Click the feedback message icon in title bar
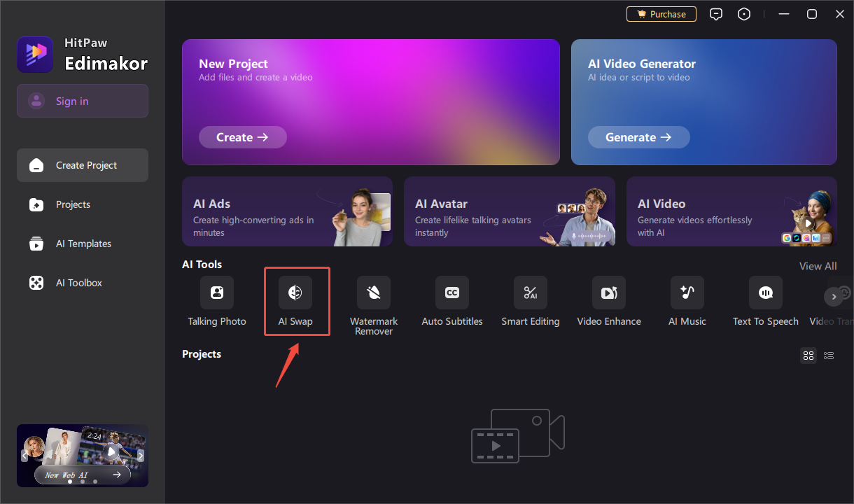Image resolution: width=854 pixels, height=504 pixels. [715, 14]
